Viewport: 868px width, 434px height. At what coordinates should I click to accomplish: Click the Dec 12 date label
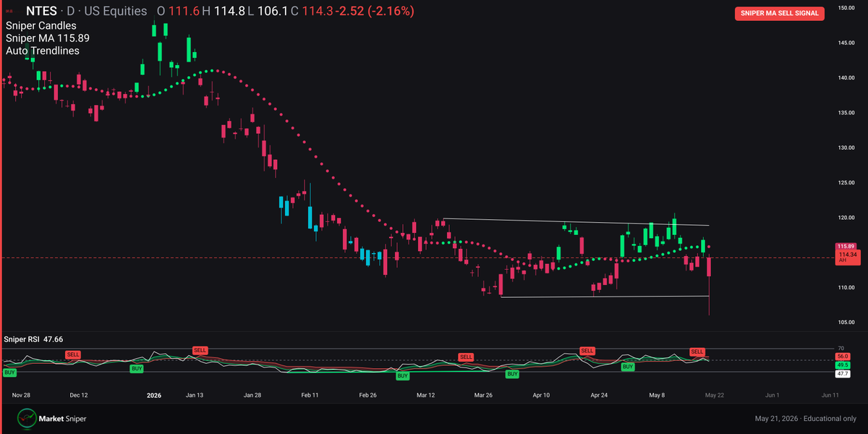79,396
